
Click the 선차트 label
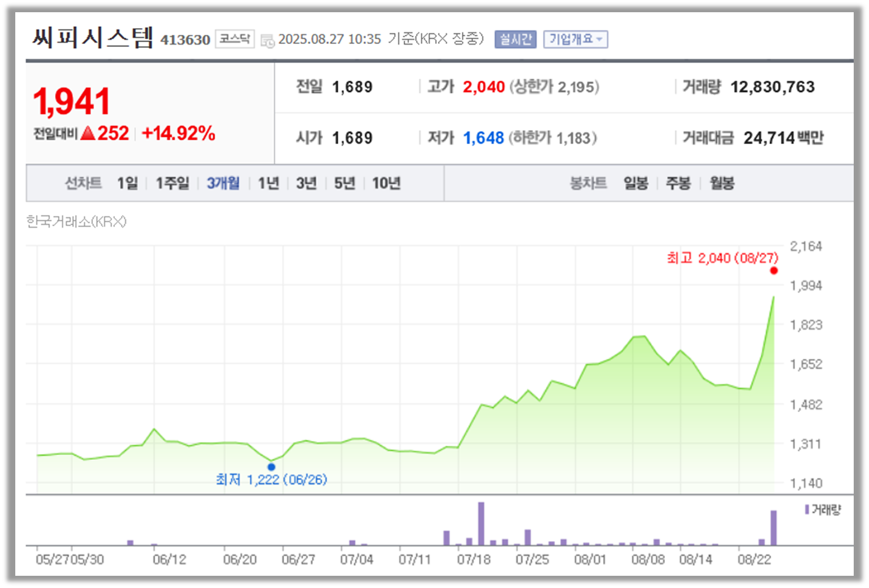coord(83,183)
